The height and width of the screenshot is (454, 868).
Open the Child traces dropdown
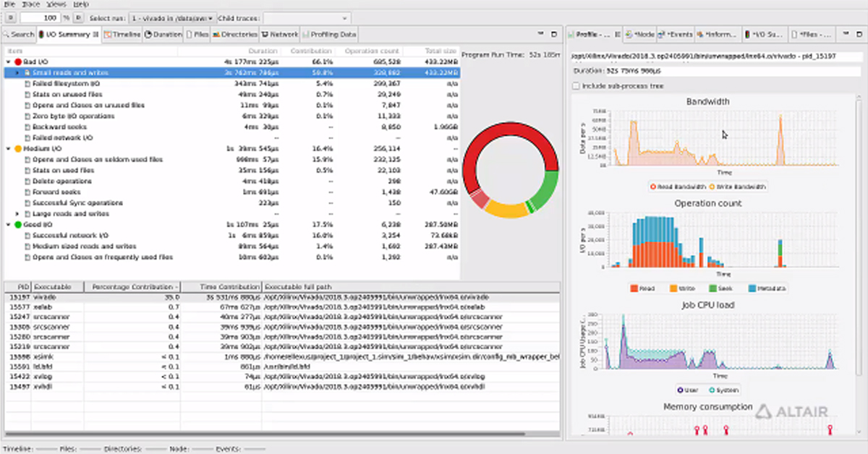tap(306, 17)
